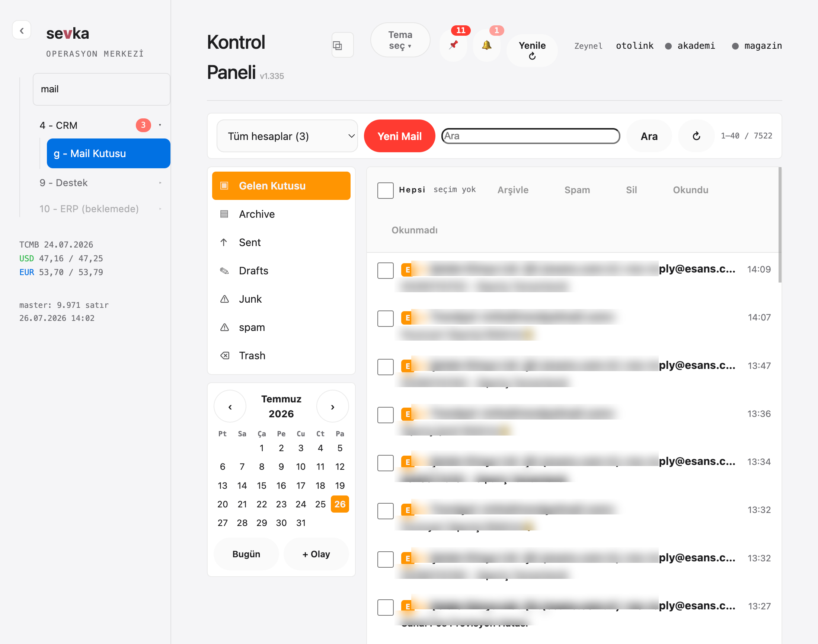
Task: Go to previous month in calendar
Action: click(x=230, y=407)
